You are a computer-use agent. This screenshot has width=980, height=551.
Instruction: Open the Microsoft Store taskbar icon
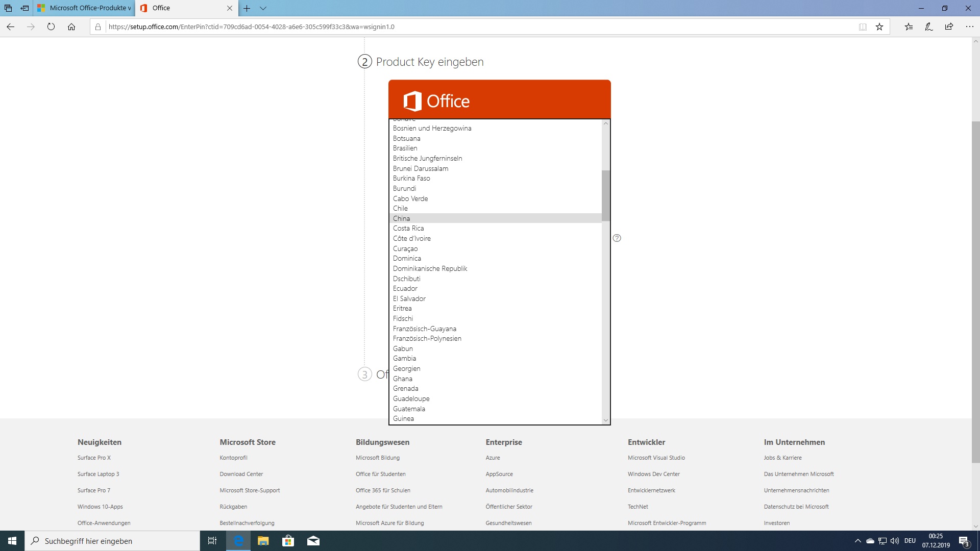288,541
